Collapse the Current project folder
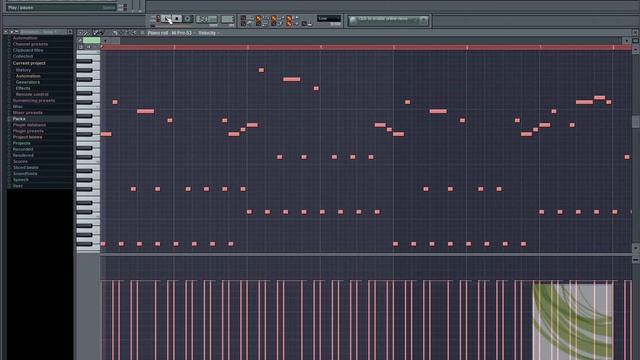 point(29,63)
